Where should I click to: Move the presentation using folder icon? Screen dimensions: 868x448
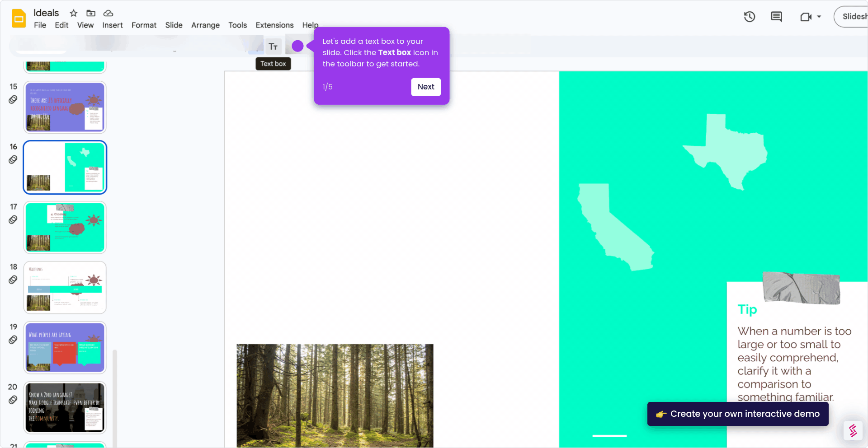click(x=91, y=13)
